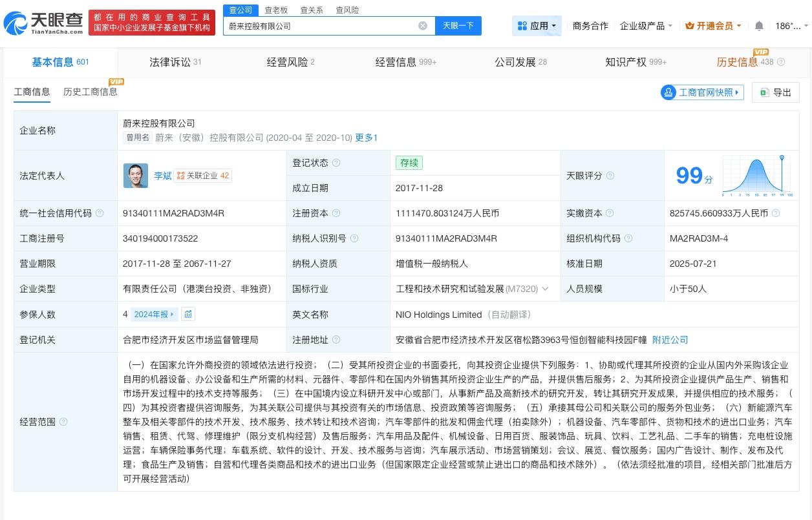Viewport: 812px width, 520px height.
Task: Click the 增值税一般纳税人 value
Action: [x=432, y=264]
